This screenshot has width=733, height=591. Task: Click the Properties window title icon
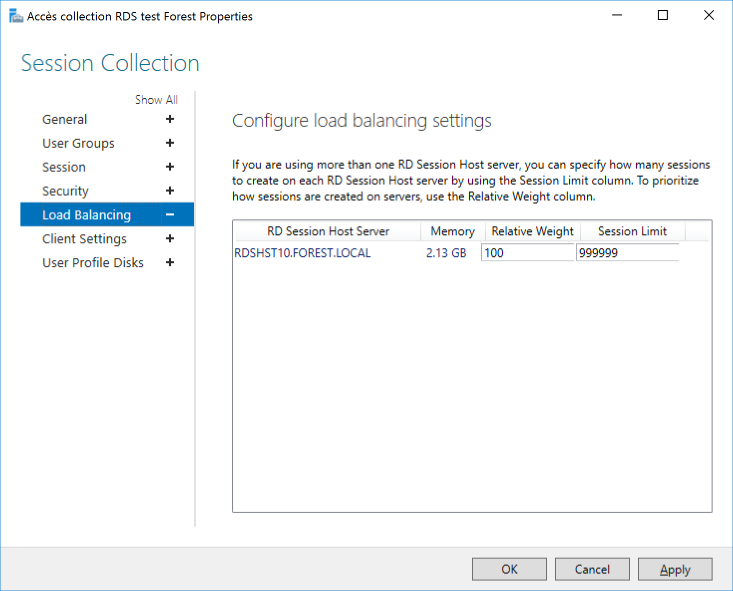[x=16, y=16]
